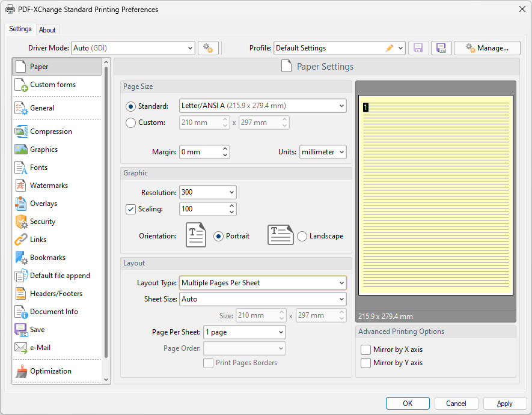Open Graphics icon in sidebar

click(x=21, y=150)
